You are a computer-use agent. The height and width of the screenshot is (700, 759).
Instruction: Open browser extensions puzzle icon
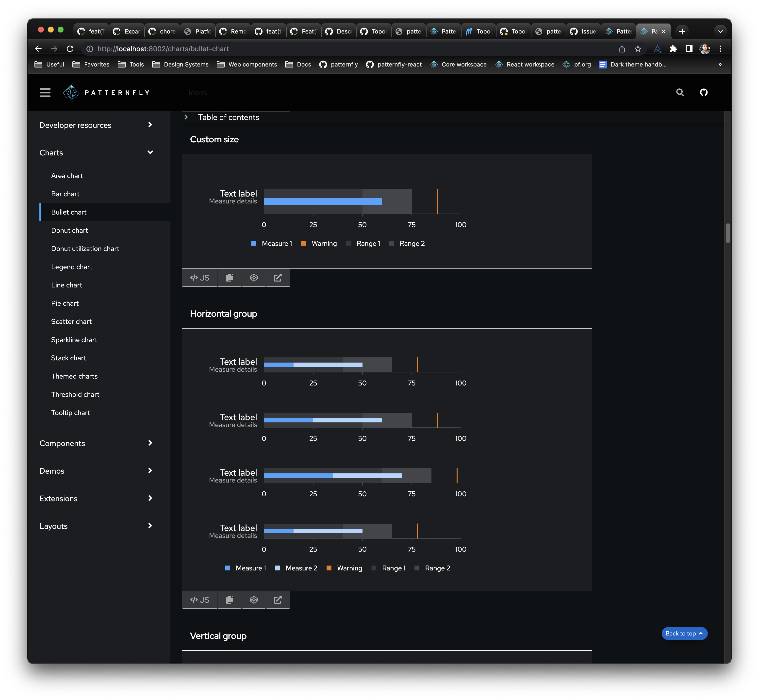coord(673,49)
